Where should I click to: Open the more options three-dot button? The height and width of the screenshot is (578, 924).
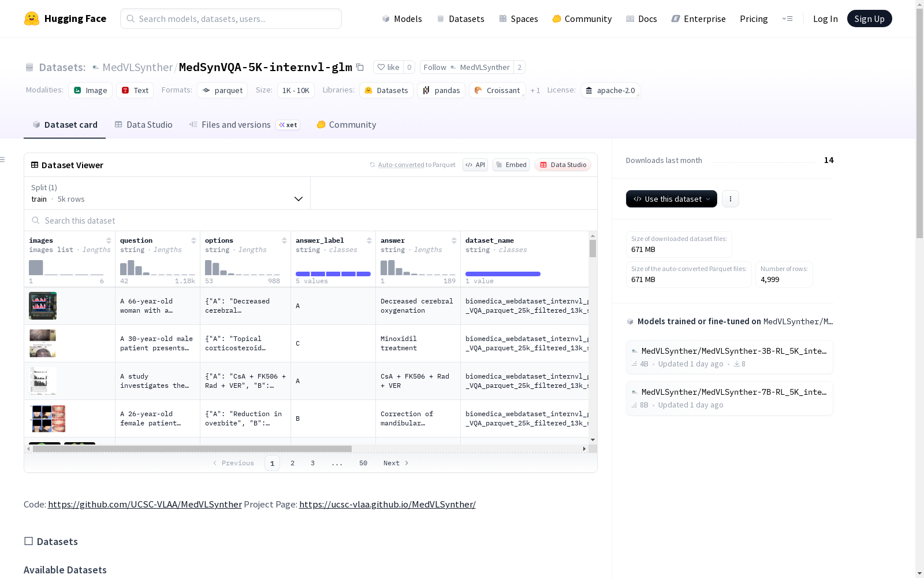point(731,199)
